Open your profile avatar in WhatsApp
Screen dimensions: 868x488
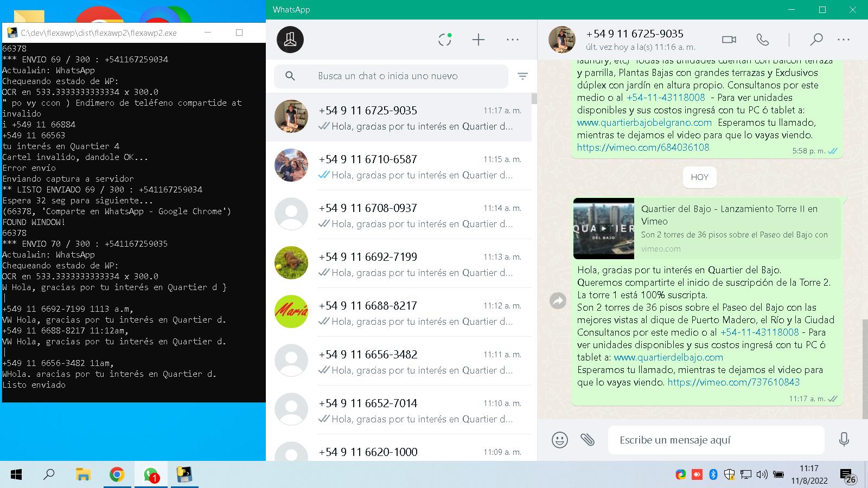point(290,40)
